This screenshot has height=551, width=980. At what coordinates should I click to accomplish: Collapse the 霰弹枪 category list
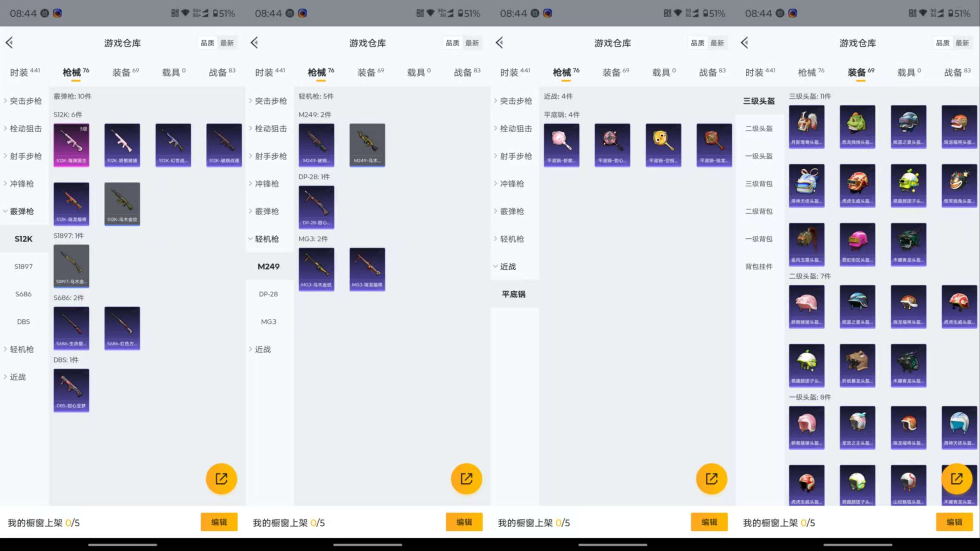click(22, 211)
